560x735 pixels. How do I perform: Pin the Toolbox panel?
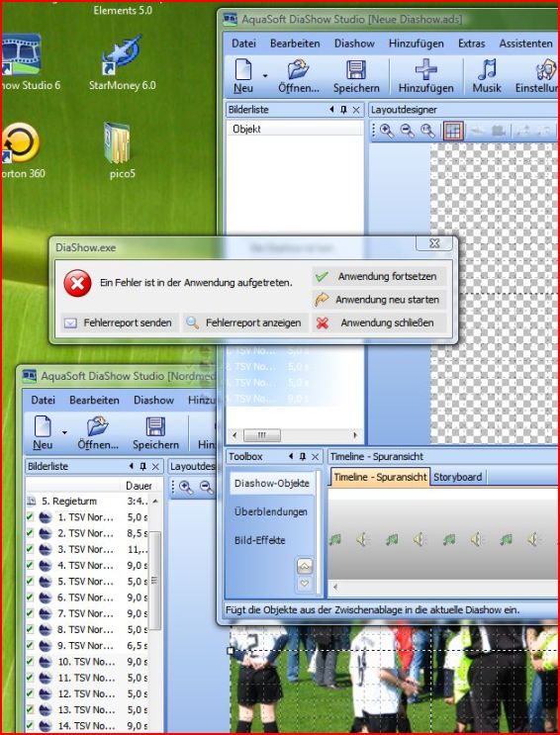pos(303,457)
